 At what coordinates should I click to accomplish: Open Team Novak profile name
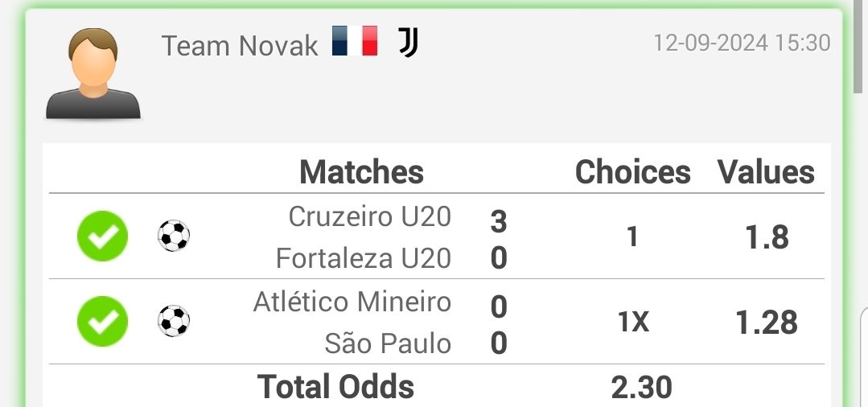(240, 45)
